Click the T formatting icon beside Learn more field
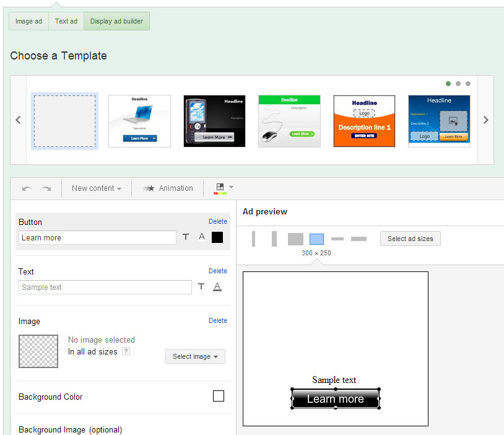The image size is (504, 435). pyautogui.click(x=186, y=237)
